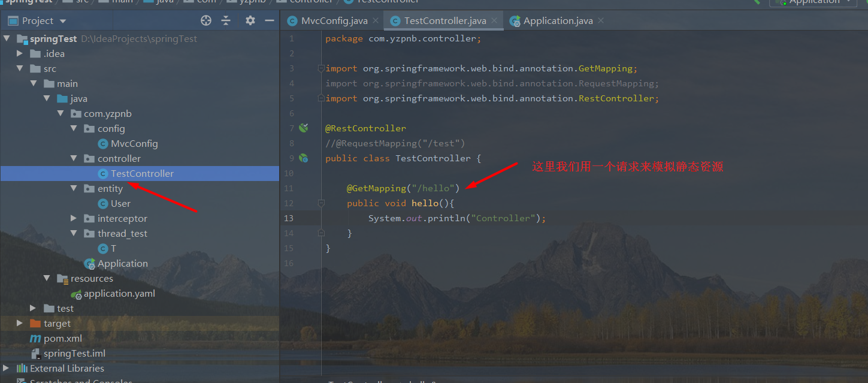868x383 pixels.
Task: Select TestController class in project tree
Action: coord(142,174)
